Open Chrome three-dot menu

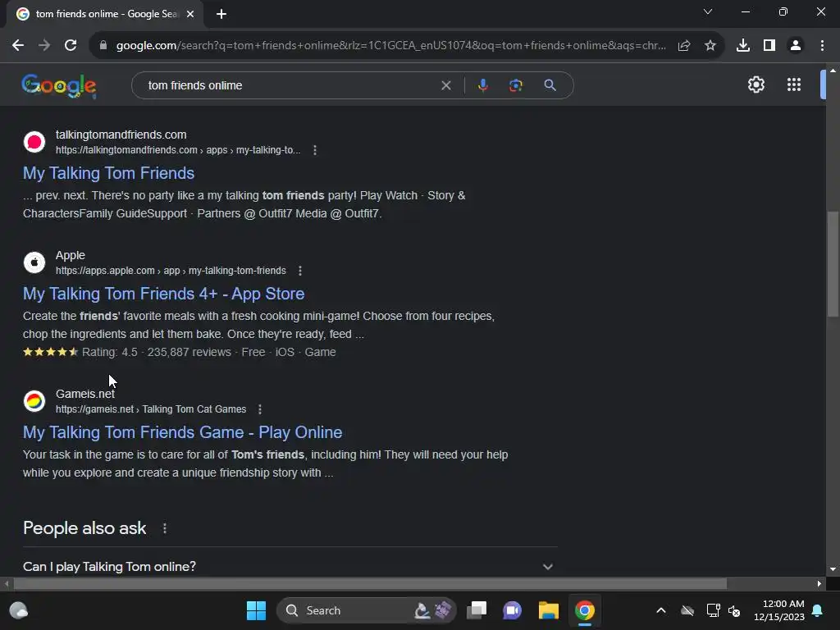(x=822, y=46)
